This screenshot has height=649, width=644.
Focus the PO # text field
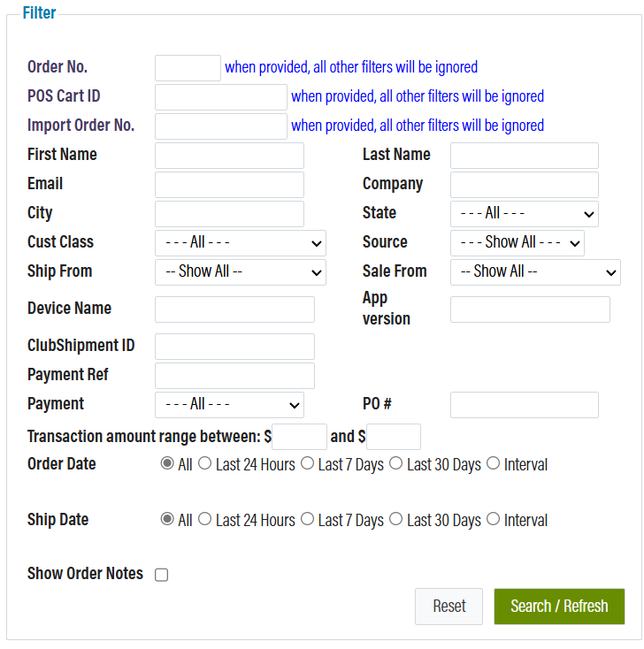click(x=524, y=405)
